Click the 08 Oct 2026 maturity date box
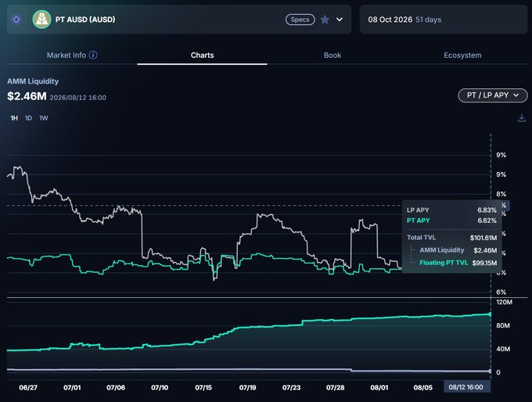This screenshot has height=402, width=532. coord(444,20)
